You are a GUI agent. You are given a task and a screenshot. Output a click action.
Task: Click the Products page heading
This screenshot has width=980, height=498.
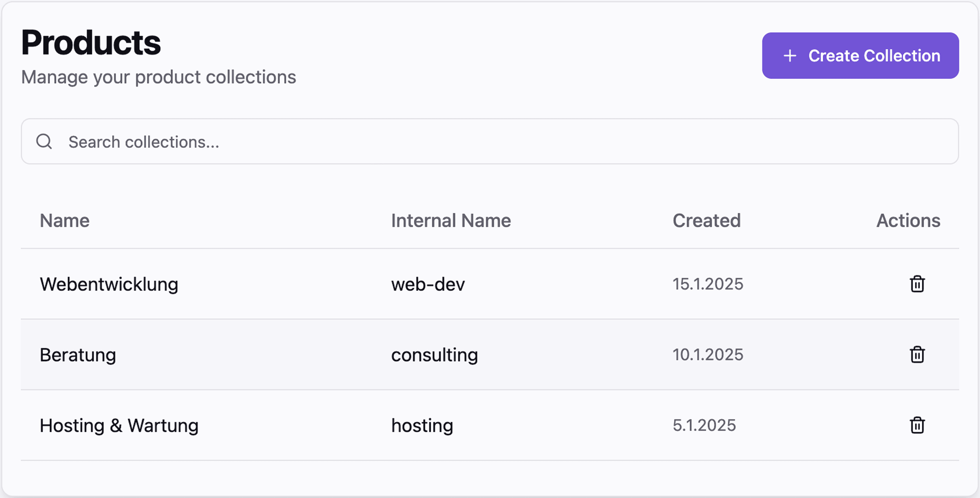tap(91, 43)
